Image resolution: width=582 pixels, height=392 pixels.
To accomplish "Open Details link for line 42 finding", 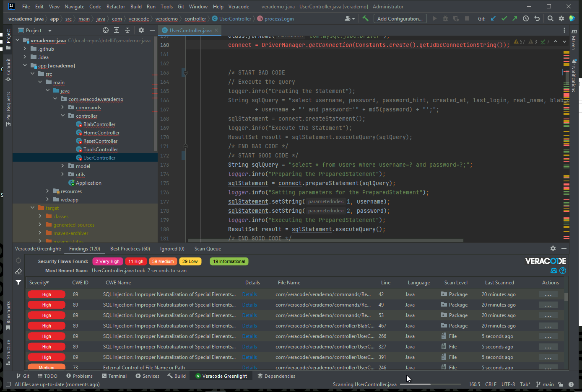I will pos(249,294).
